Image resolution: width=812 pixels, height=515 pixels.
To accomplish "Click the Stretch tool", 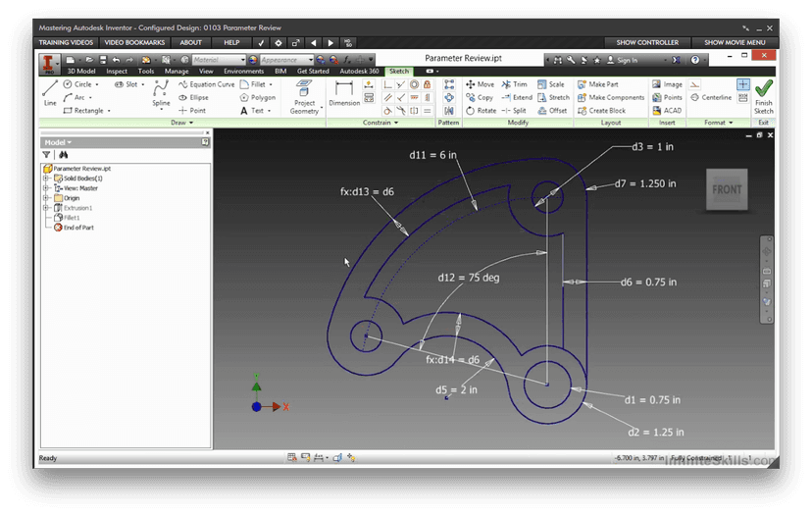I will [x=553, y=97].
